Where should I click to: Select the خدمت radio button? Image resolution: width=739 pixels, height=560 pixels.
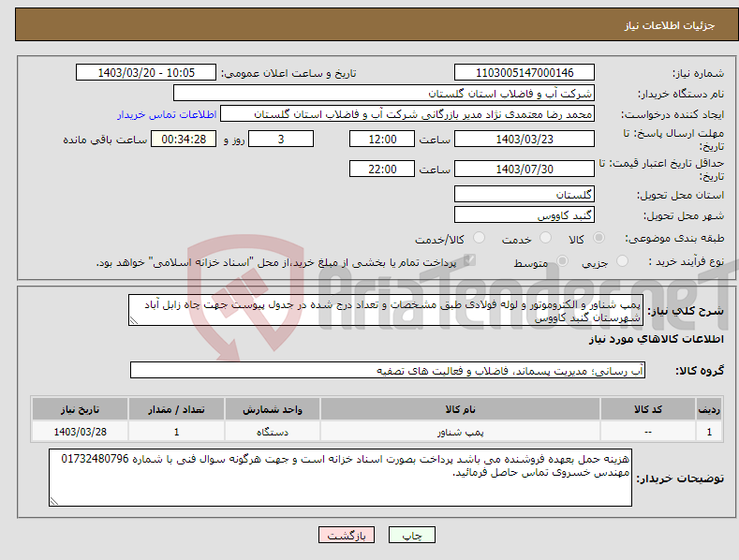click(x=545, y=238)
